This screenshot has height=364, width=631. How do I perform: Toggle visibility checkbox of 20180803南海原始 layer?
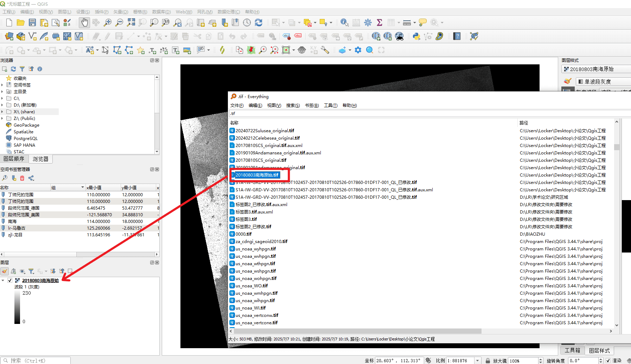tap(10, 280)
